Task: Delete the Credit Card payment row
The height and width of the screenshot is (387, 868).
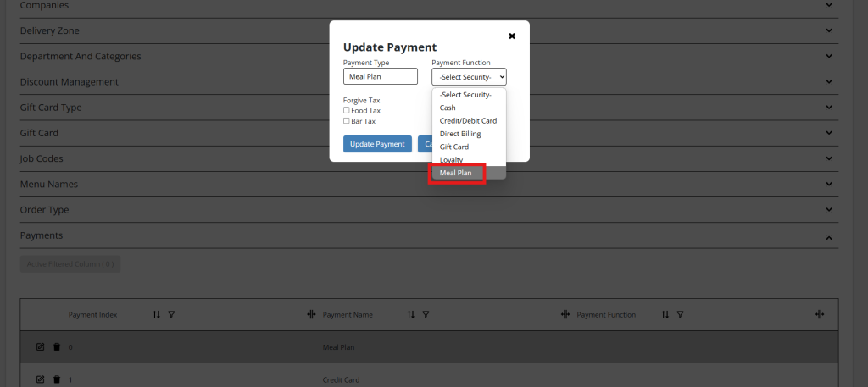Action: [x=57, y=380]
